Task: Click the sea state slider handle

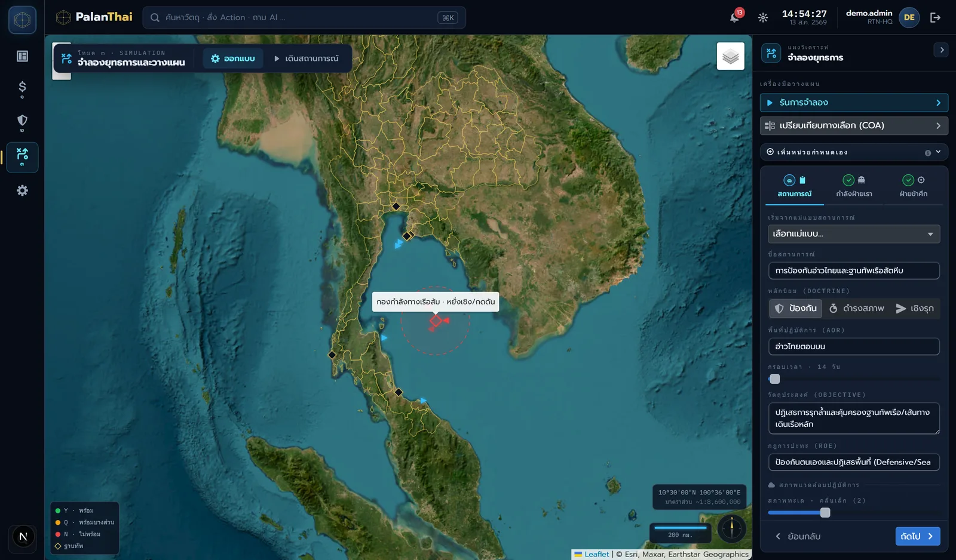Action: pyautogui.click(x=825, y=513)
